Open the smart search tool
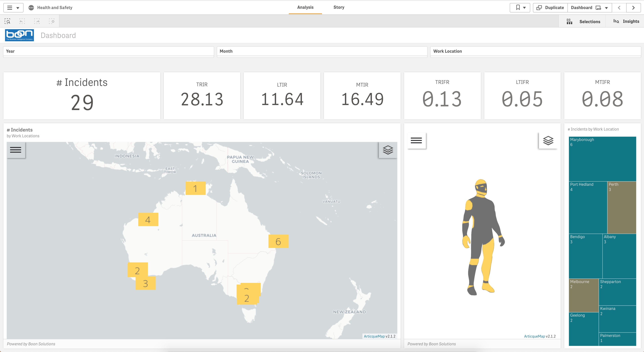 (8, 21)
